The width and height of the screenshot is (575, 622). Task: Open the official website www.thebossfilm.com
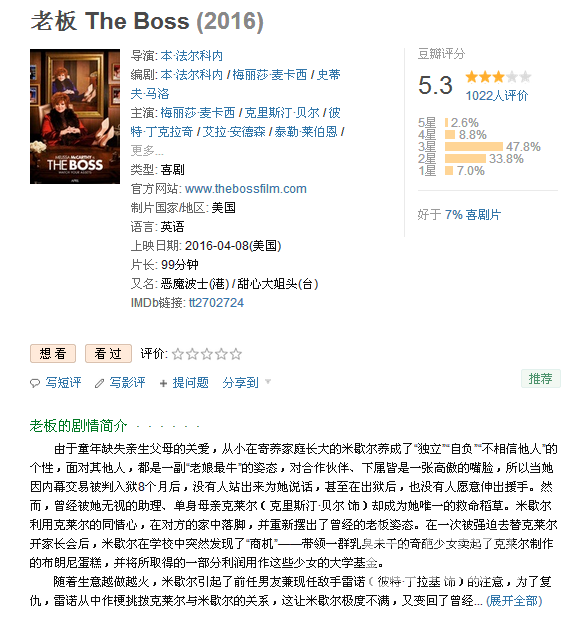point(245,188)
